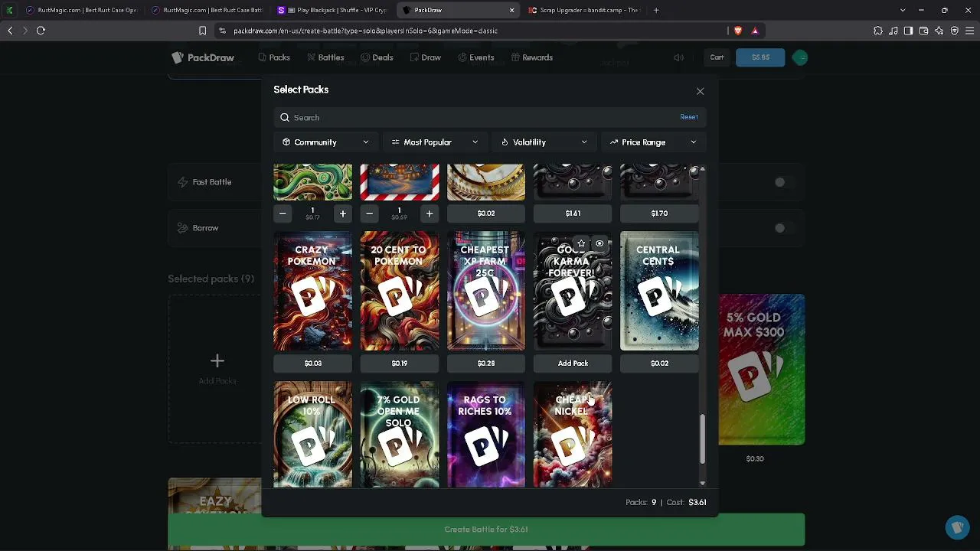Decrease quantity of the $0.59 pack
Screen dimensions: 980x551
369,214
